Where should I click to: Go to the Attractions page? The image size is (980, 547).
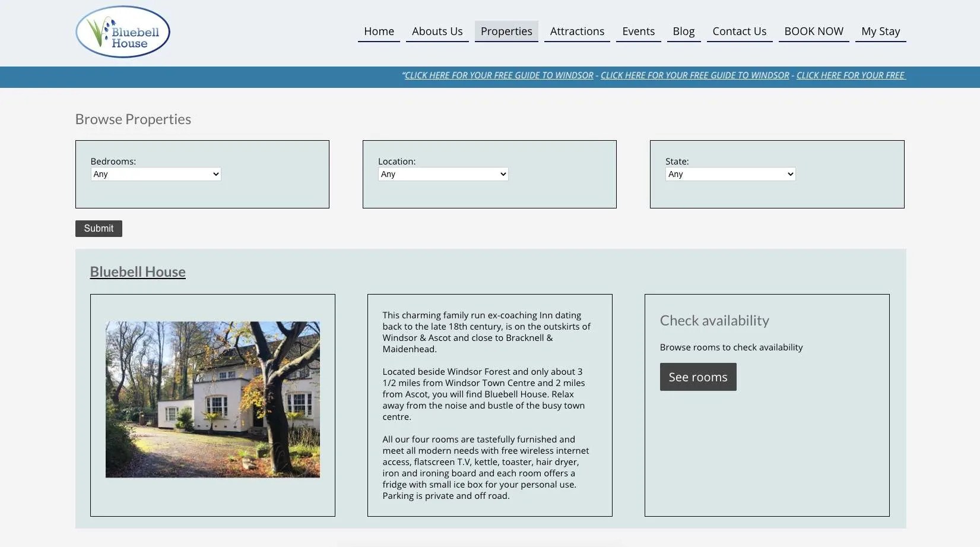pyautogui.click(x=576, y=31)
